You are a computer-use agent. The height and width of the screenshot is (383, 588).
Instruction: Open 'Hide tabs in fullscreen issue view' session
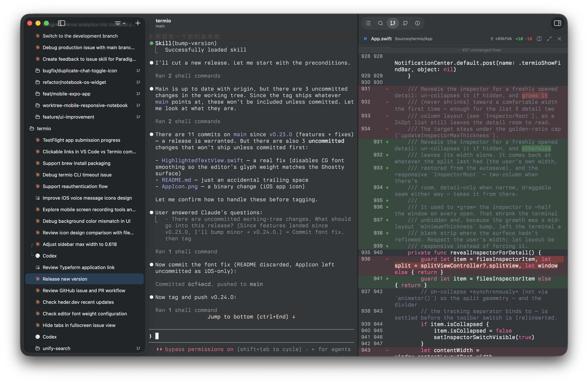(85, 325)
